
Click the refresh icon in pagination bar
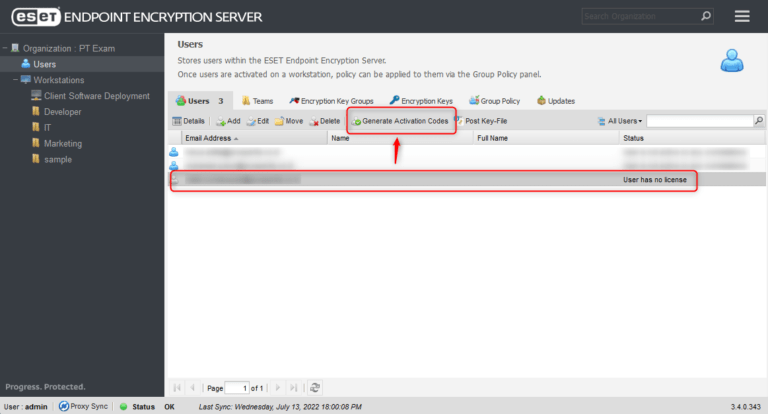(x=315, y=387)
